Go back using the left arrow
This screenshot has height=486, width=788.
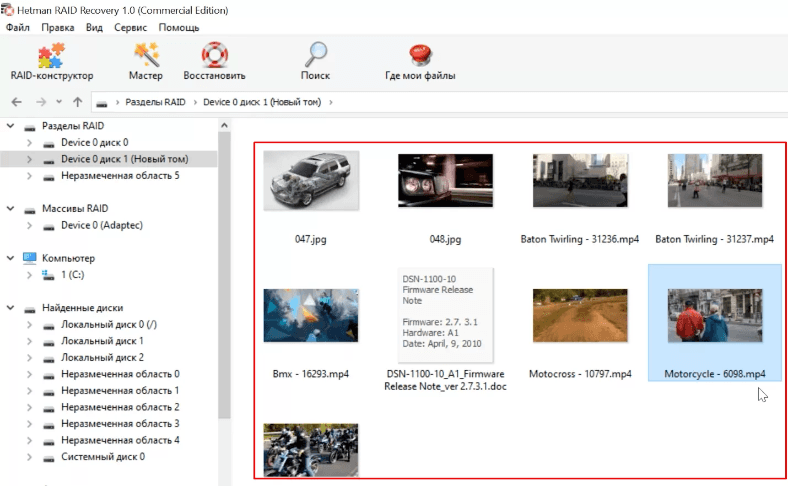(17, 102)
